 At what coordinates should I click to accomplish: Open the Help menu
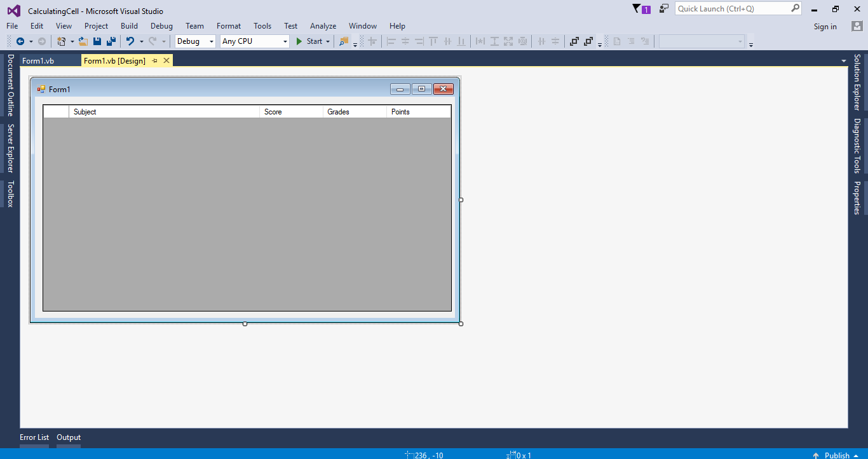[397, 26]
